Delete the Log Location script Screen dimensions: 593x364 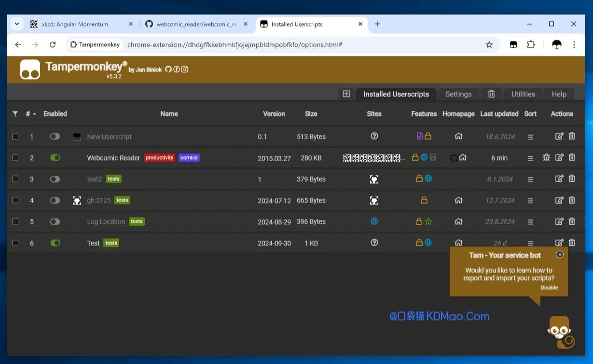(572, 221)
